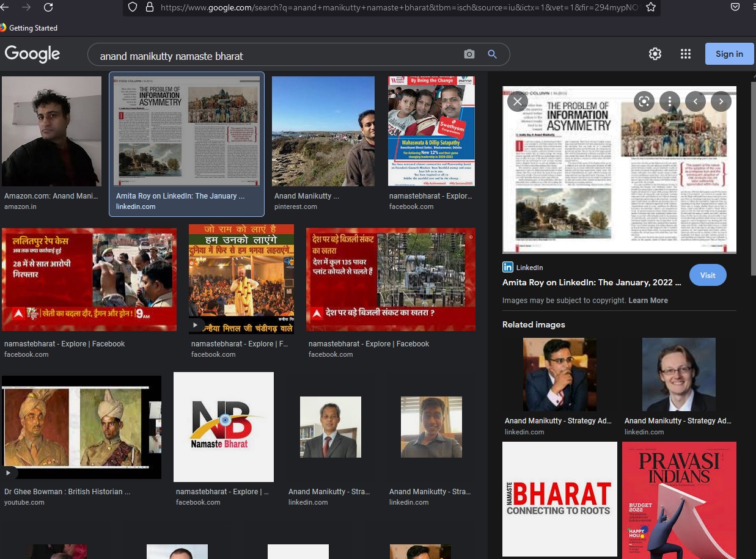Open Google quick settings gear
Screen dimensions: 756x559
(655, 54)
